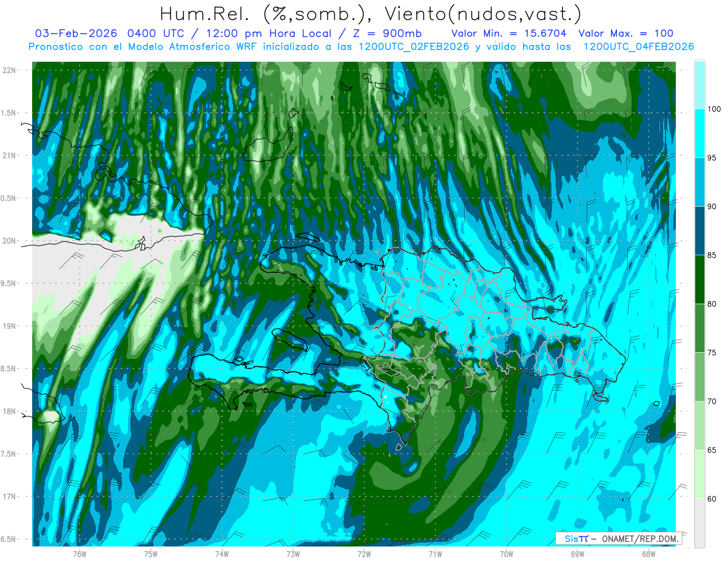Click the '17N' latitude axis label
This screenshot has width=728, height=562.
9,497
